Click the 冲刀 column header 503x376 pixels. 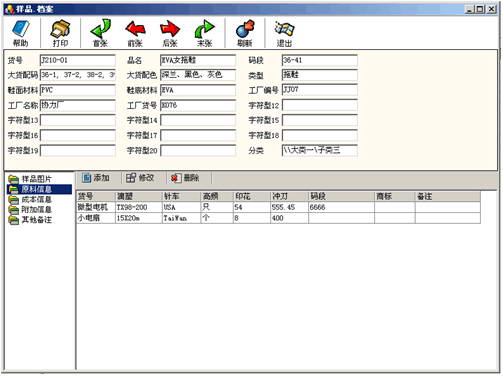[290, 196]
